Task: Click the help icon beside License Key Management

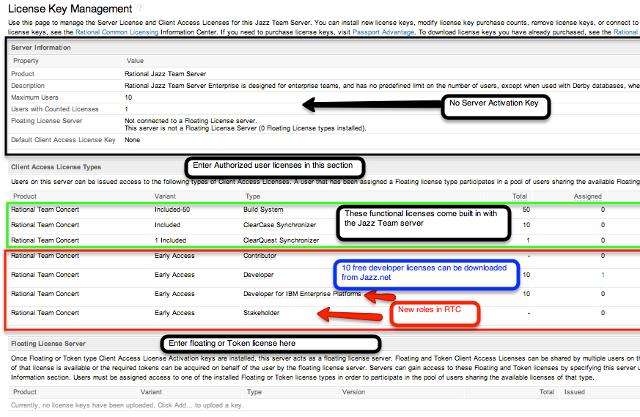Action: pyautogui.click(x=140, y=8)
